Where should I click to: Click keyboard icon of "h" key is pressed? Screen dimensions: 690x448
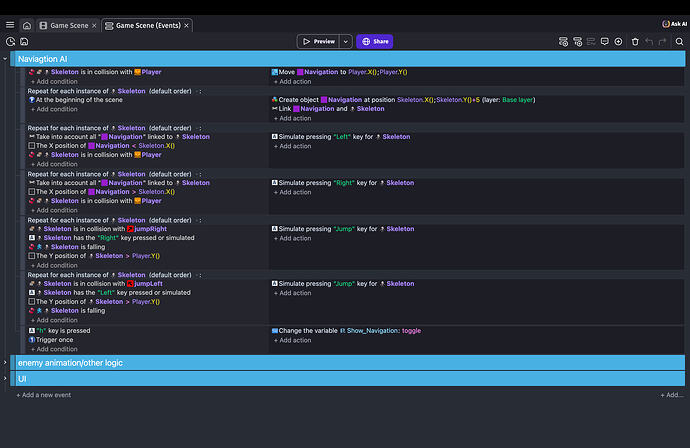32,330
